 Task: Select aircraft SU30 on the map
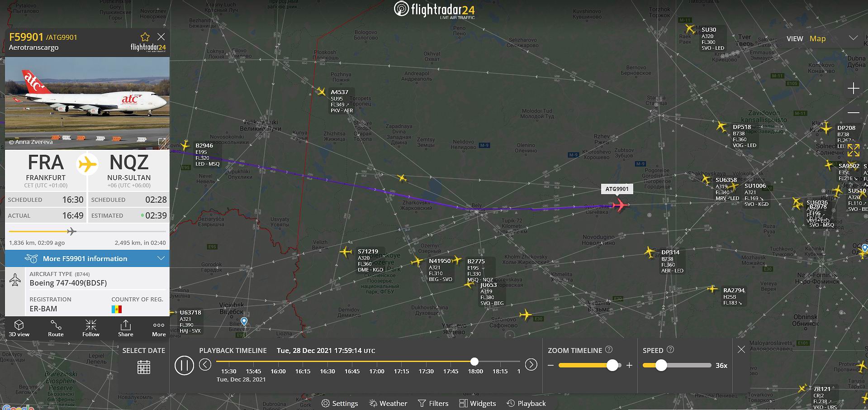pos(690,29)
